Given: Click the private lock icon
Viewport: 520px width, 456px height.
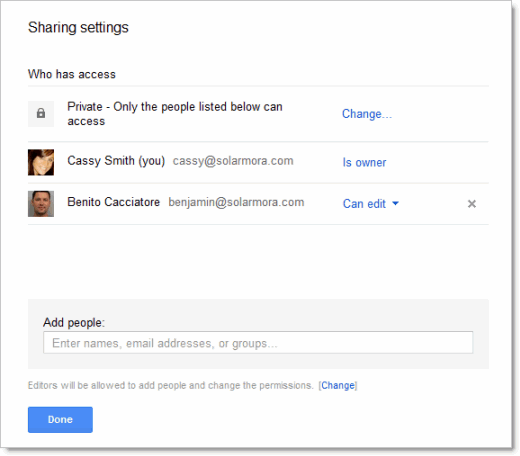Looking at the screenshot, I should click(41, 114).
